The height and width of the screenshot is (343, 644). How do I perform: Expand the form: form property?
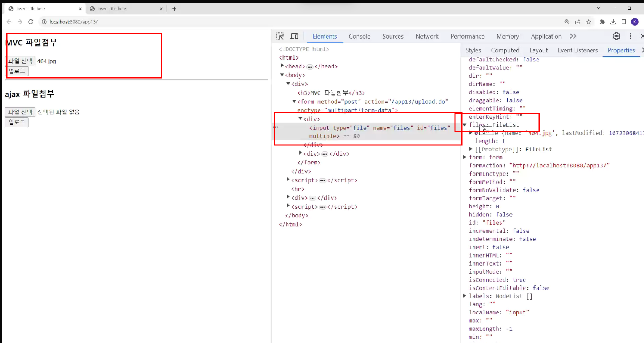[465, 157]
